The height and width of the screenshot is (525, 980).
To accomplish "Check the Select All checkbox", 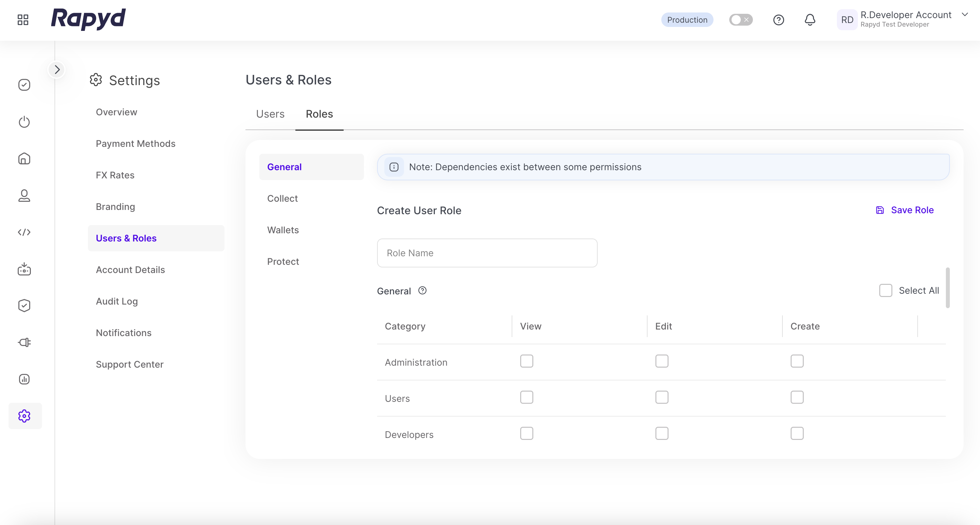I will point(885,290).
